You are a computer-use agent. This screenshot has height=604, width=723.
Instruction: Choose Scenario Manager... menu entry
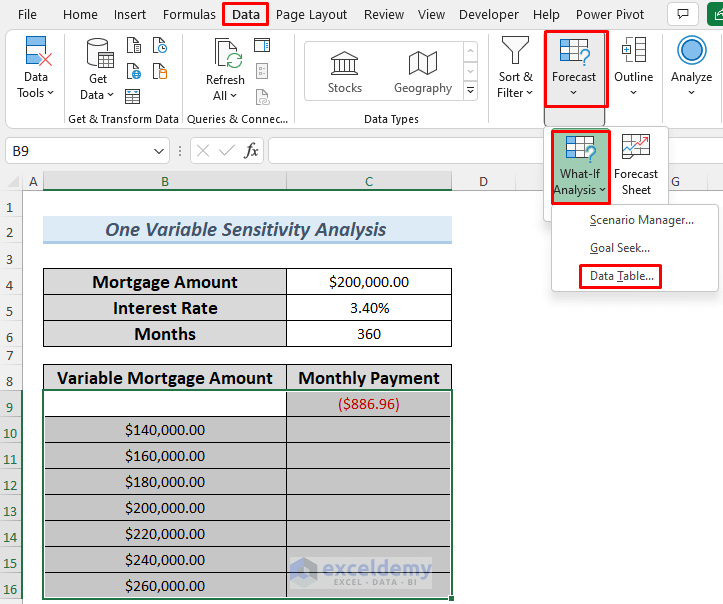click(635, 220)
